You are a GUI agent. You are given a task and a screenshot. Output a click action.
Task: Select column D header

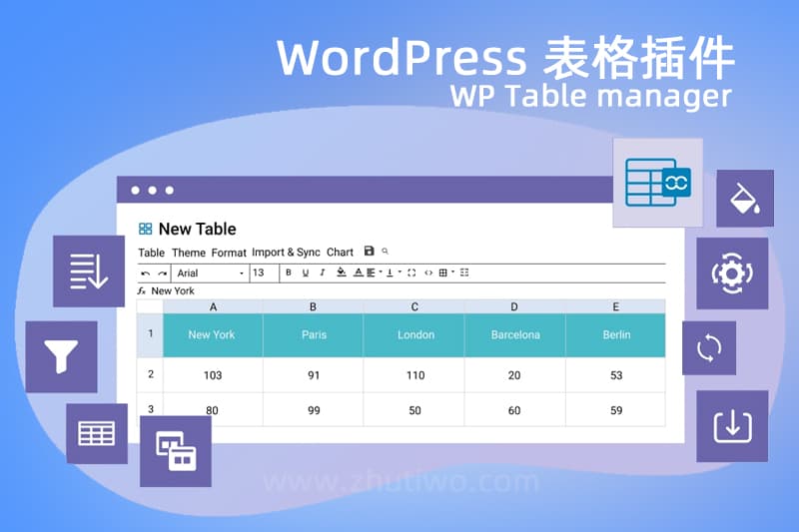(514, 306)
